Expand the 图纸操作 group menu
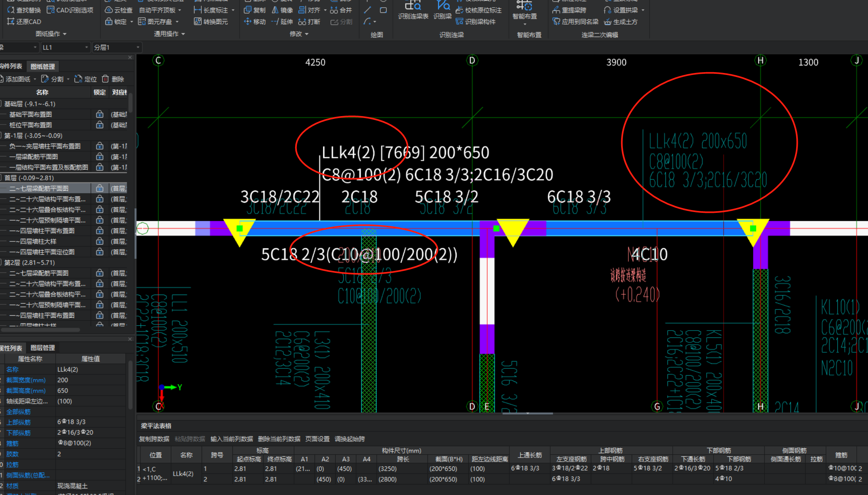868x495 pixels. [51, 34]
